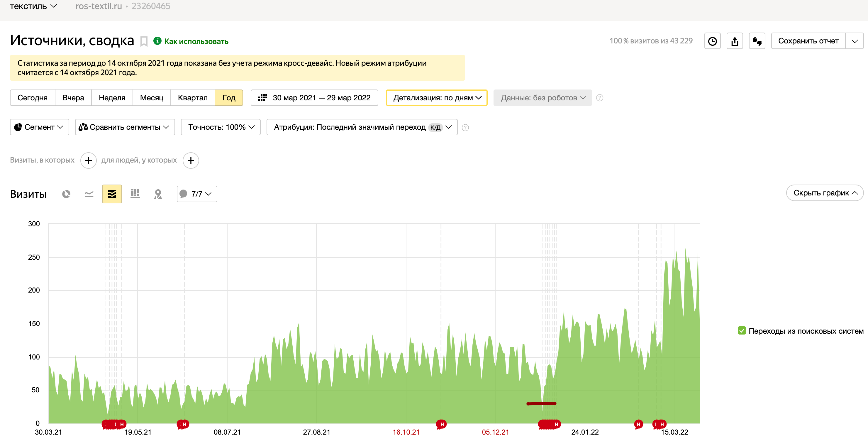868x439 pixels.
Task: Click the Сохранить отчет button
Action: click(x=808, y=41)
